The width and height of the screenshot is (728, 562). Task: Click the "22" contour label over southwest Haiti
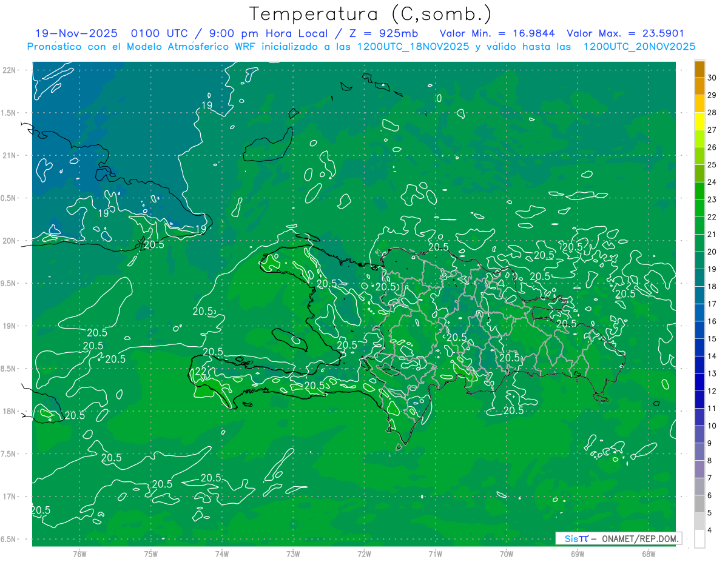pyautogui.click(x=200, y=372)
